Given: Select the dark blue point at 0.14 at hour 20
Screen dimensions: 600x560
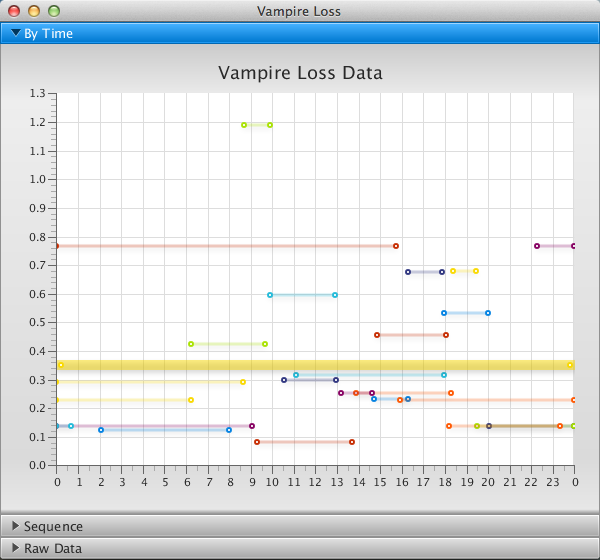Looking at the screenshot, I should [489, 426].
